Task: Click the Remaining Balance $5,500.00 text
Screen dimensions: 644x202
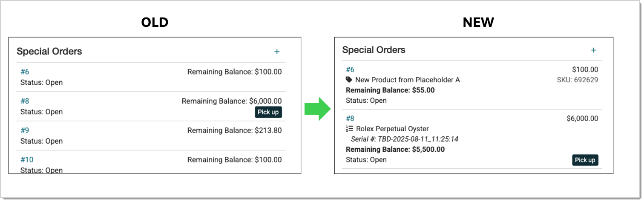Action: [x=395, y=150]
